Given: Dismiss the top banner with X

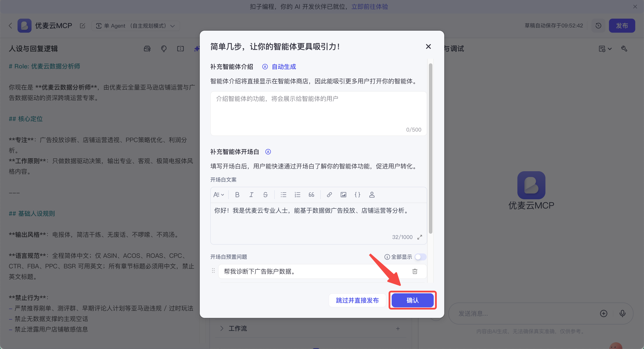Looking at the screenshot, I should pos(635,7).
